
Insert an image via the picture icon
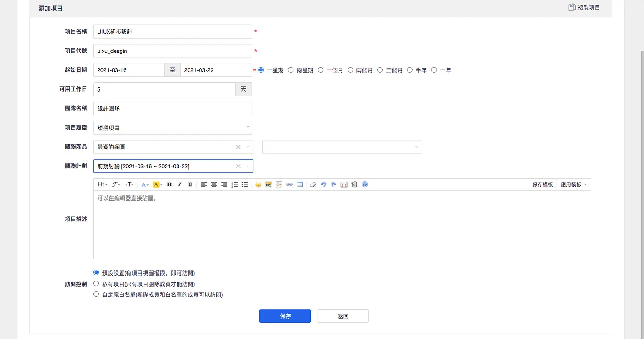click(269, 184)
